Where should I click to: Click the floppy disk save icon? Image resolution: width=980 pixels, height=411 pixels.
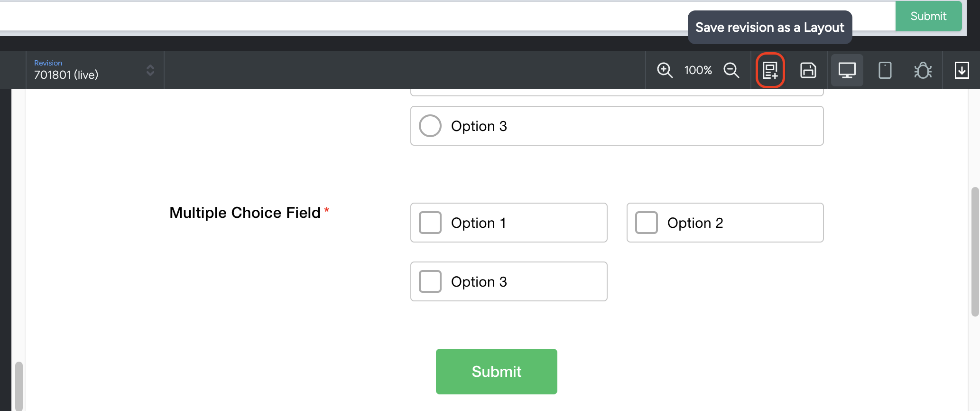click(808, 70)
